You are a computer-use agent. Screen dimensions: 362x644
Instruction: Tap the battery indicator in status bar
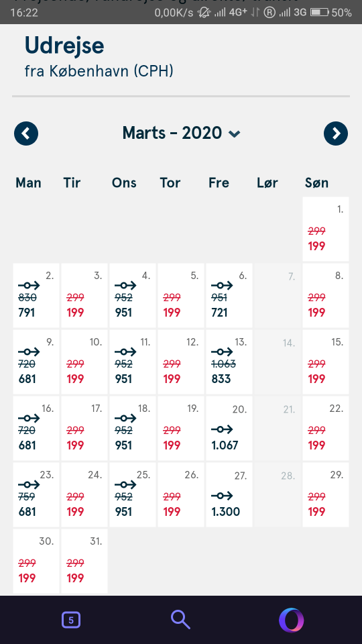[x=320, y=12]
